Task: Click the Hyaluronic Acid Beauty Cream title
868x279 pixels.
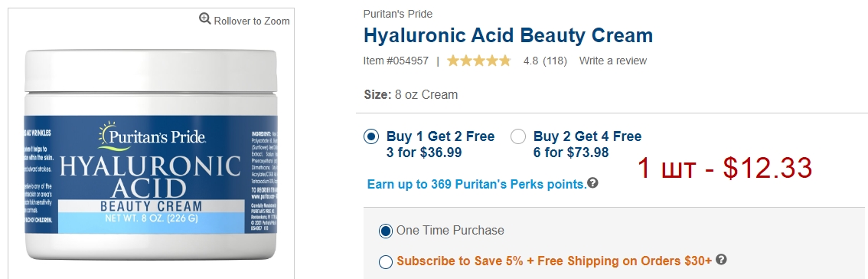Action: click(508, 35)
